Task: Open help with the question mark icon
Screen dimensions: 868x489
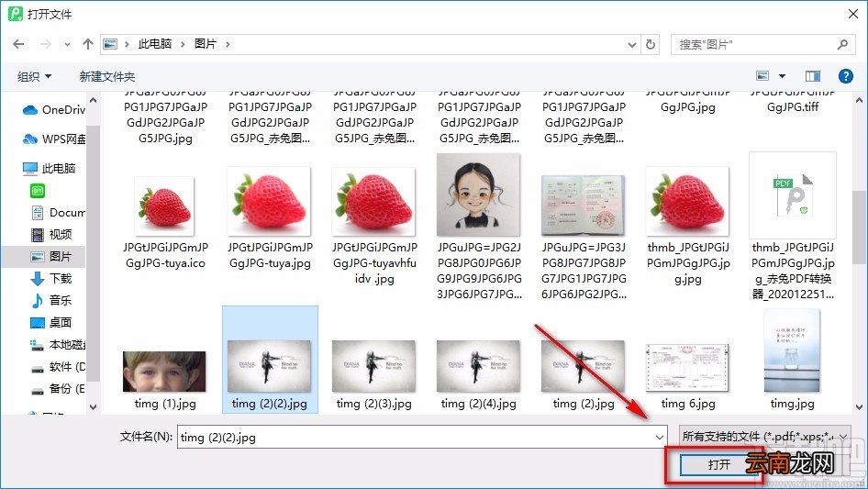Action: [x=845, y=76]
